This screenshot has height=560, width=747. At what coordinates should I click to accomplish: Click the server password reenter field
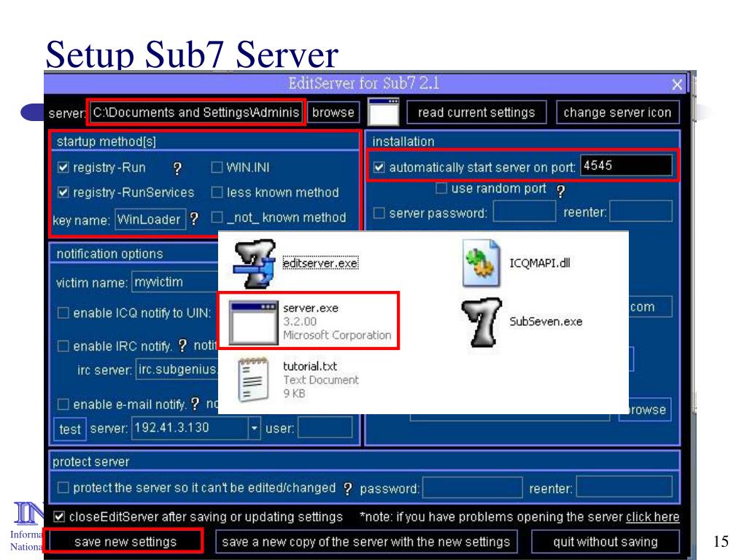pos(640,211)
